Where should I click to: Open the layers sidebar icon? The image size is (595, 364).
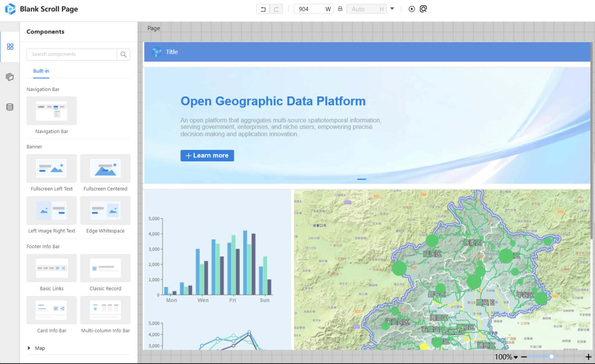pos(10,77)
